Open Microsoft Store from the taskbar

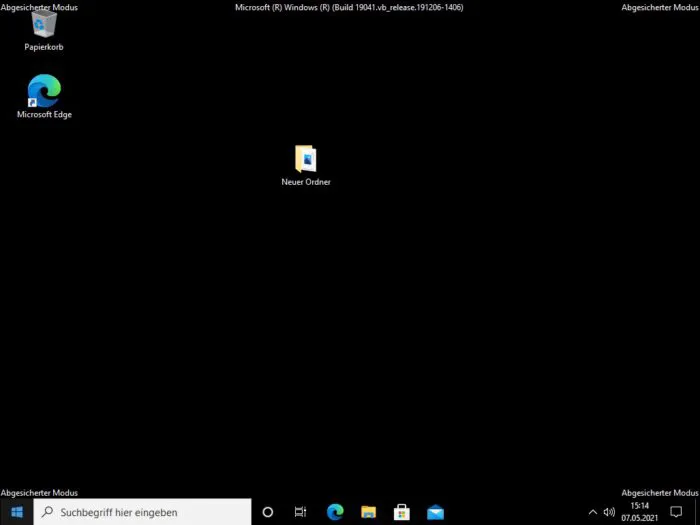coord(402,512)
